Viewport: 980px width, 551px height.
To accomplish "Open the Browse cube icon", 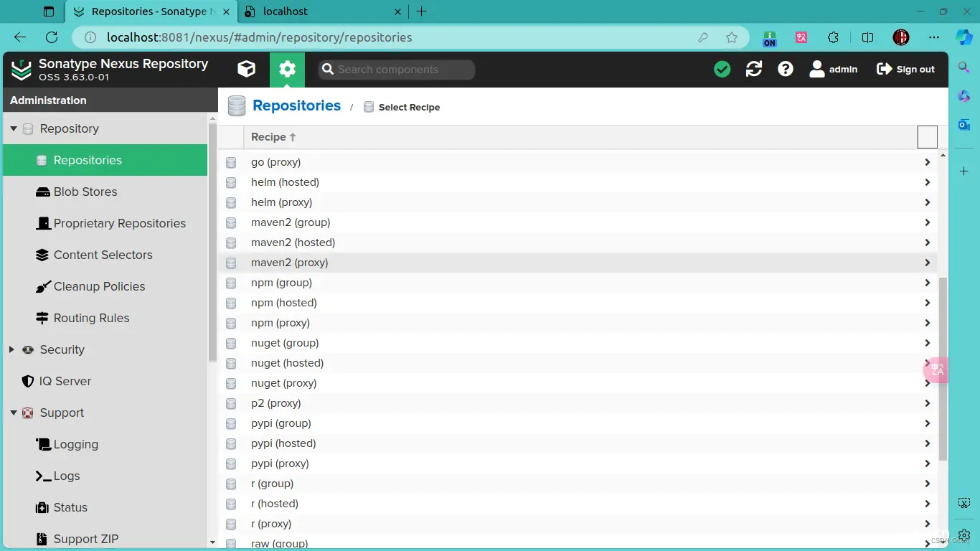I will [x=247, y=69].
